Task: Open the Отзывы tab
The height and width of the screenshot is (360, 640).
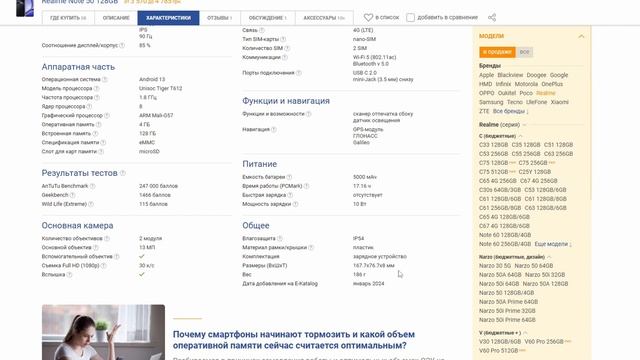Action: pos(220,18)
